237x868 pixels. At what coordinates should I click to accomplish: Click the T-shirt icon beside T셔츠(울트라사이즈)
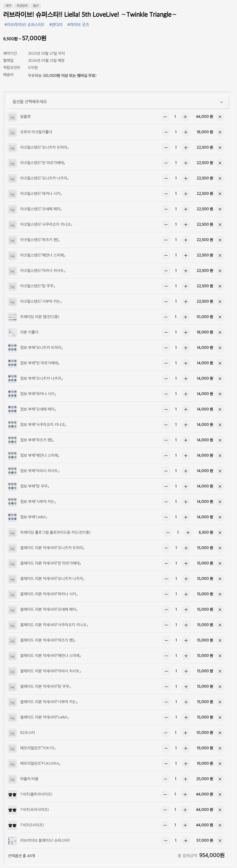12,794
